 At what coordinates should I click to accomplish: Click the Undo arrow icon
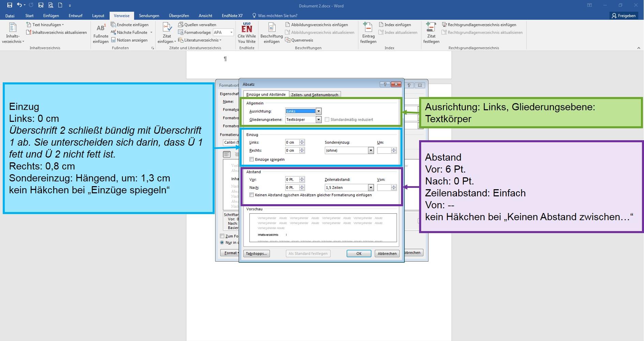[x=19, y=5]
